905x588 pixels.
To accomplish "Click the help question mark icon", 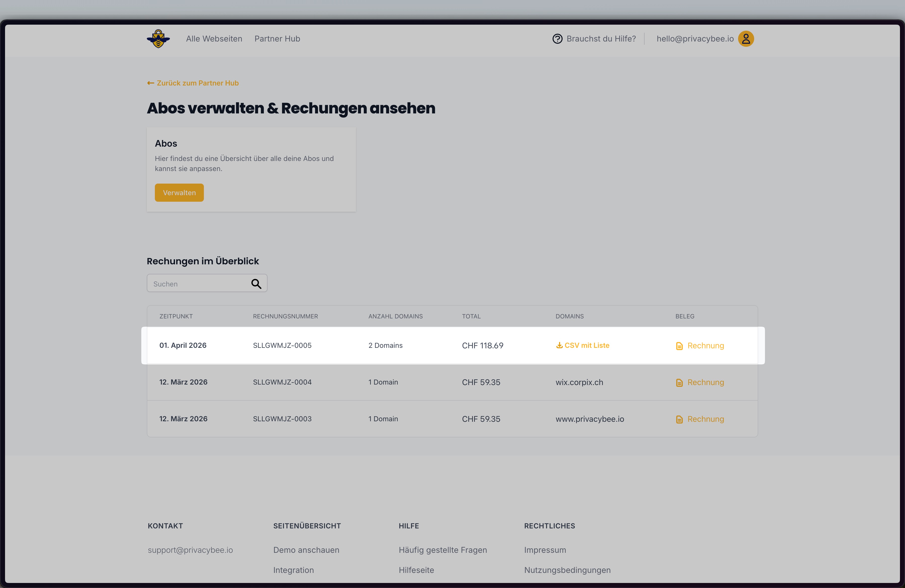I will tap(557, 39).
